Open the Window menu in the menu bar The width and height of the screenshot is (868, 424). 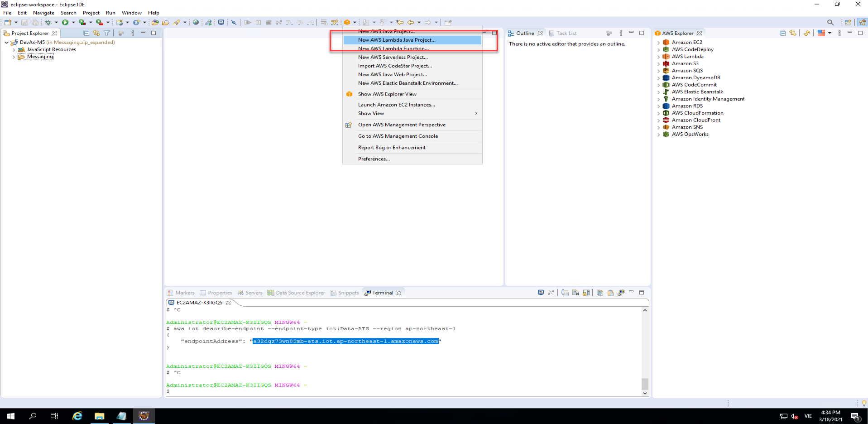click(x=132, y=13)
